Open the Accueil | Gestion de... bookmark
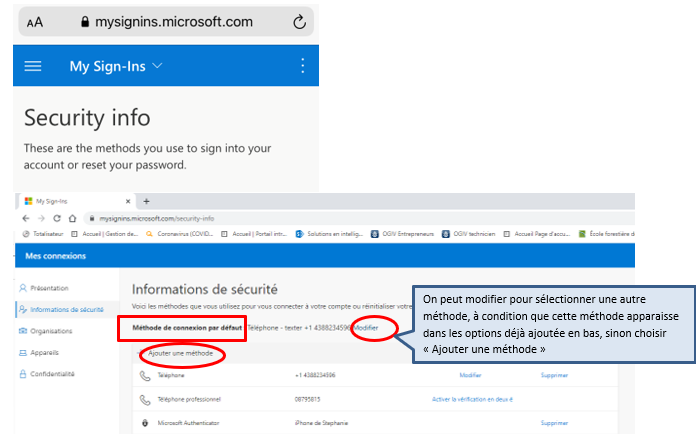The image size is (696, 434). (x=105, y=234)
